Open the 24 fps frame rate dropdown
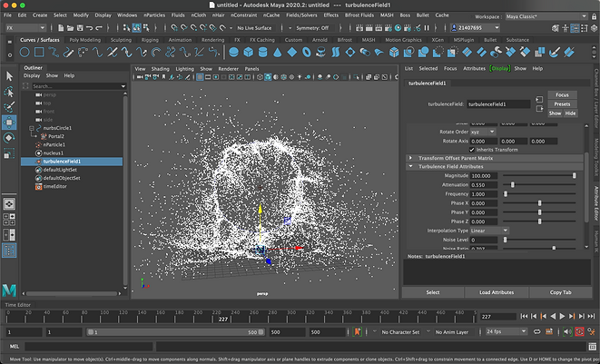 [507, 332]
